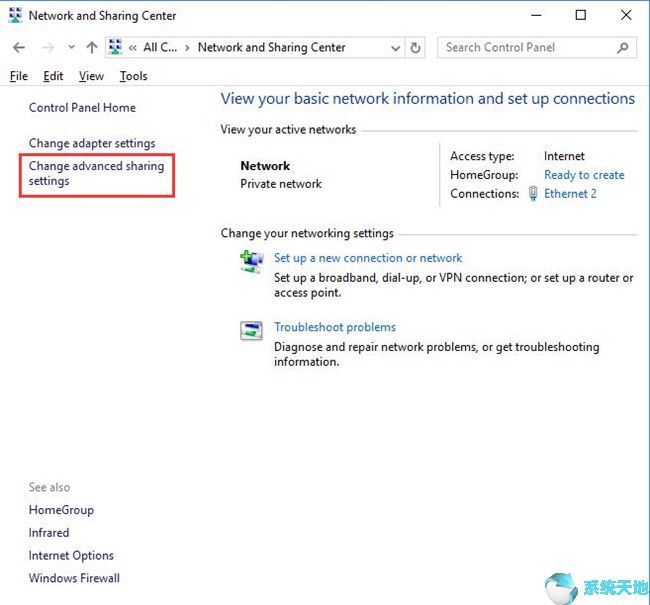Click the Forward navigation arrow
The height and width of the screenshot is (605, 650).
pos(48,48)
